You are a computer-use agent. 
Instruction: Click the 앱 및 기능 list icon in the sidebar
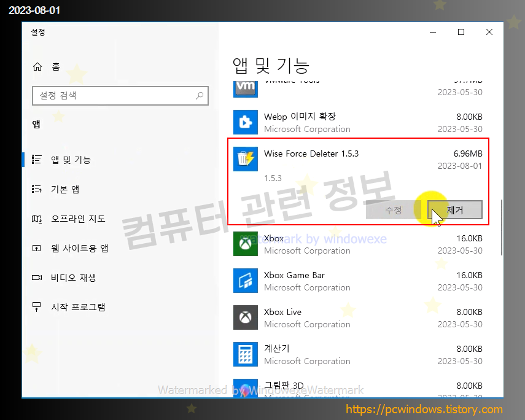pos(36,160)
